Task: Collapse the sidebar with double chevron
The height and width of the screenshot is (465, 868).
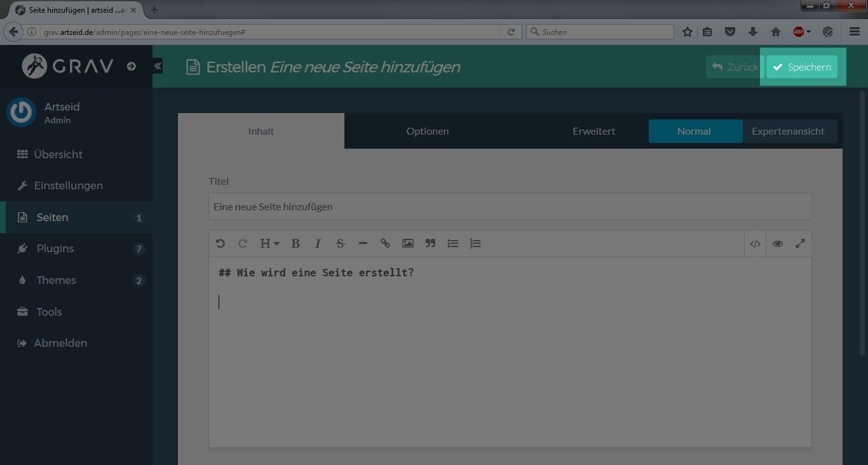Action: click(x=158, y=66)
